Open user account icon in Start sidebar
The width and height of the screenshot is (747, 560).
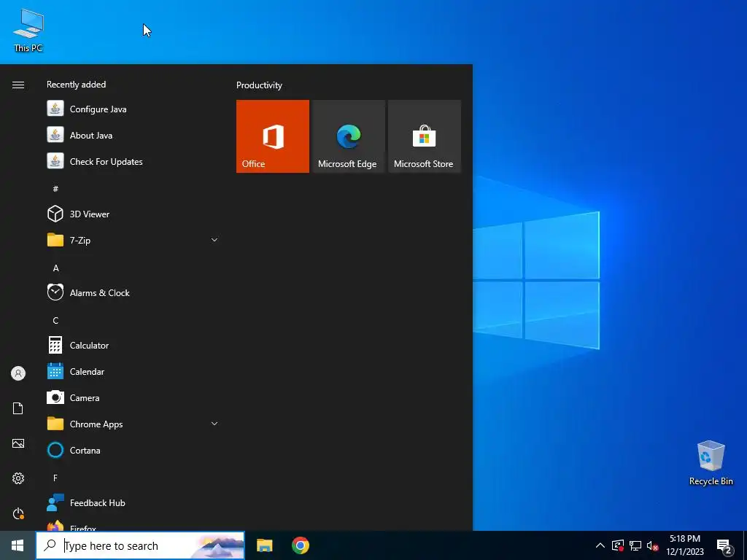pyautogui.click(x=18, y=373)
